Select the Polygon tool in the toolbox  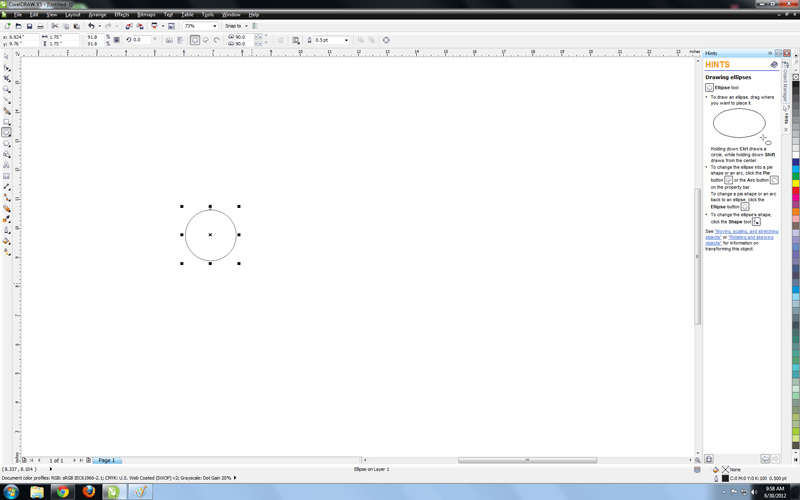[6, 143]
